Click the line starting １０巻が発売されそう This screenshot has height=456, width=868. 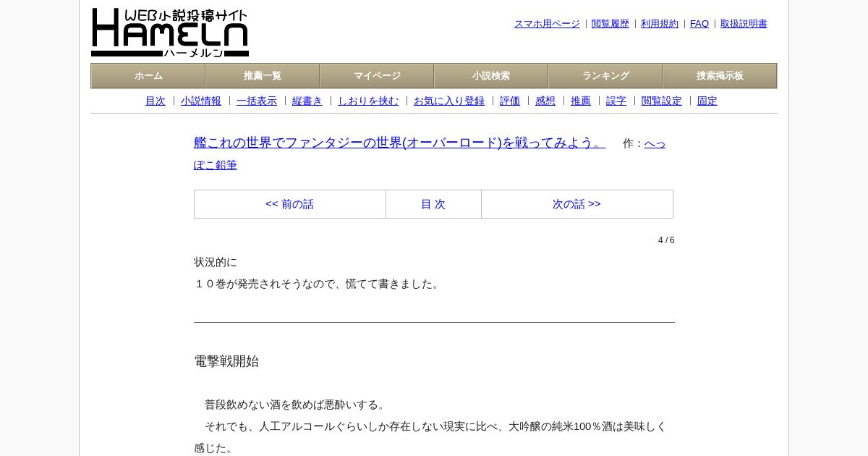click(318, 284)
